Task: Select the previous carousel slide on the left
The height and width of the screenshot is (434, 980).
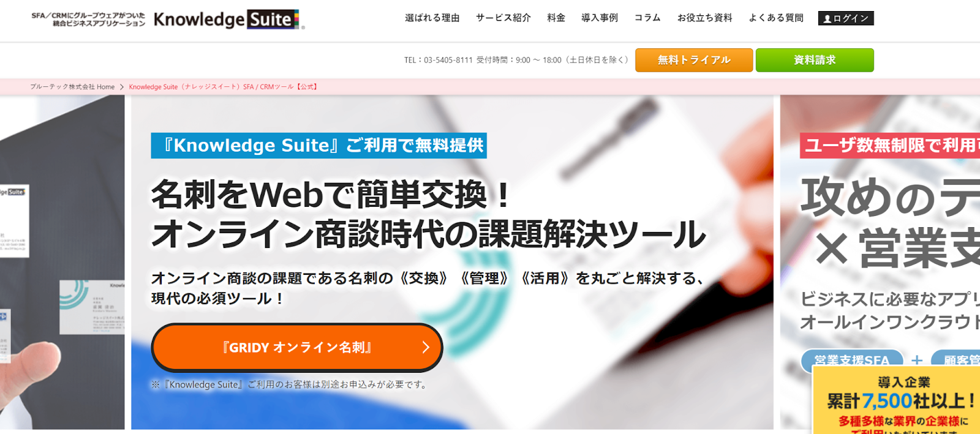Action: pos(62,262)
